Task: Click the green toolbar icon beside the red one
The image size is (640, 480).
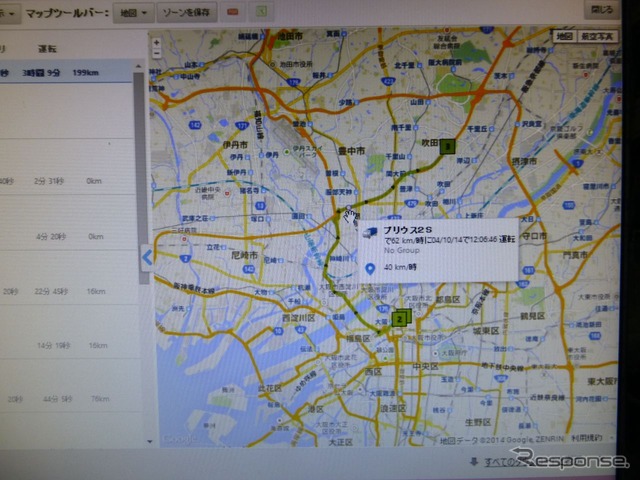Action: click(x=261, y=12)
